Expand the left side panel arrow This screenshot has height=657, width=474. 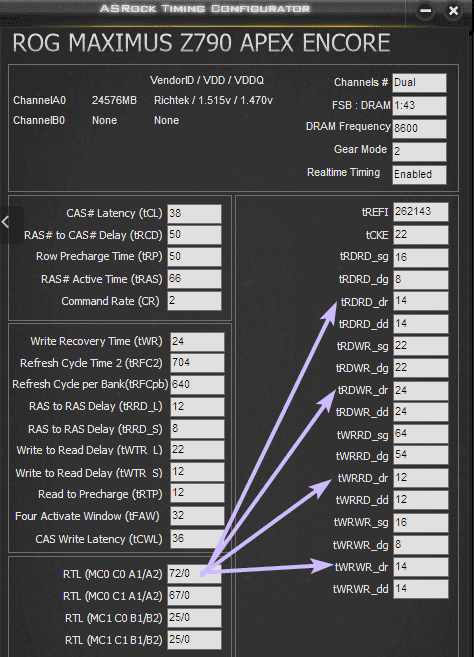click(5, 222)
